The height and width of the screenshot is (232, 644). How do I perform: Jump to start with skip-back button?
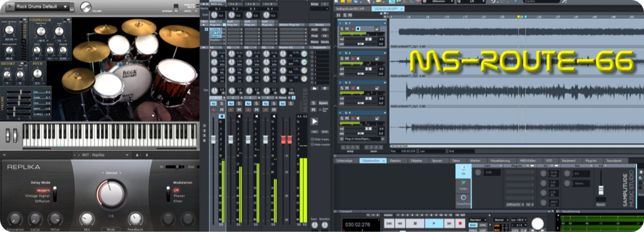pyautogui.click(x=390, y=223)
